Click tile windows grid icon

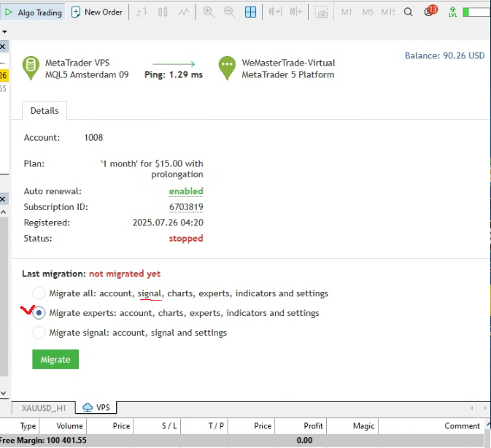pyautogui.click(x=250, y=12)
